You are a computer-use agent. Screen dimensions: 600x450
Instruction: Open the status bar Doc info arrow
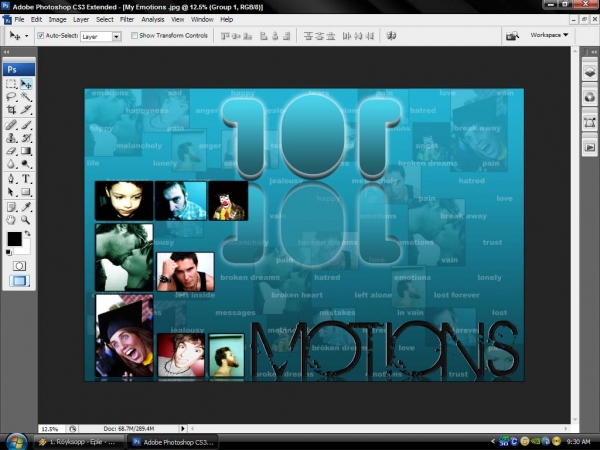183,429
